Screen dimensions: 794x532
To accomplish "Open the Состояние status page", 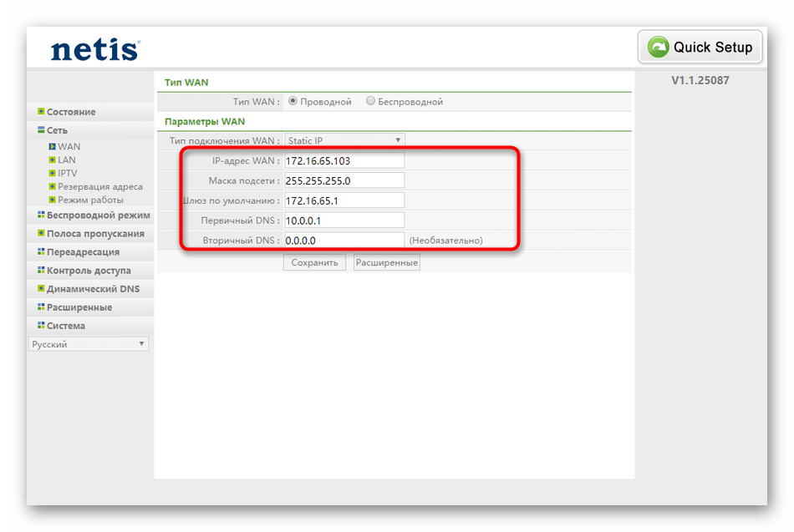I will click(71, 112).
